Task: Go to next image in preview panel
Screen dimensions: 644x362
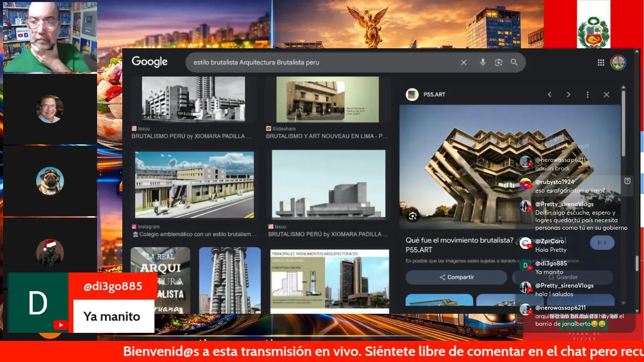Action: coord(569,95)
